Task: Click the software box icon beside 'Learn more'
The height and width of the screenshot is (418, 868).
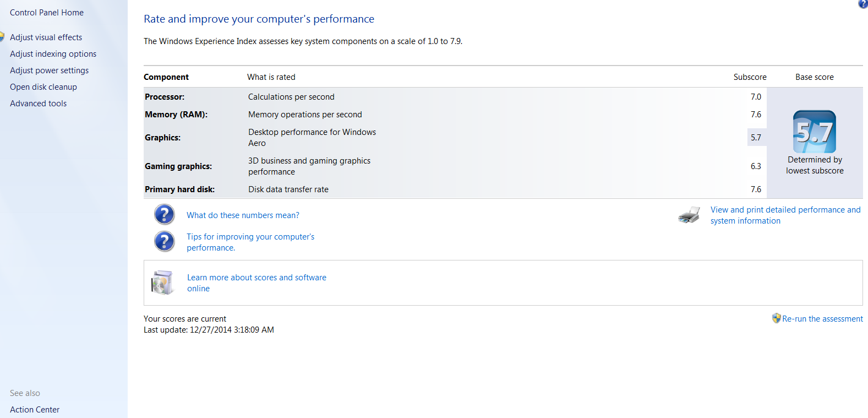Action: point(162,283)
